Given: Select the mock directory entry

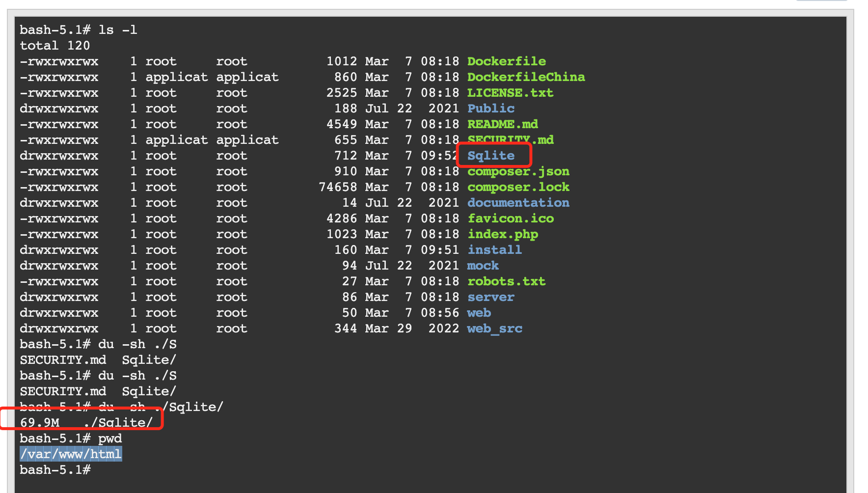Looking at the screenshot, I should [x=483, y=265].
